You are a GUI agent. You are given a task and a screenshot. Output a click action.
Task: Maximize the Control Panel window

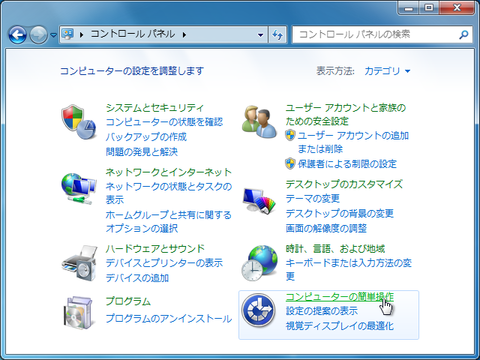click(x=429, y=8)
